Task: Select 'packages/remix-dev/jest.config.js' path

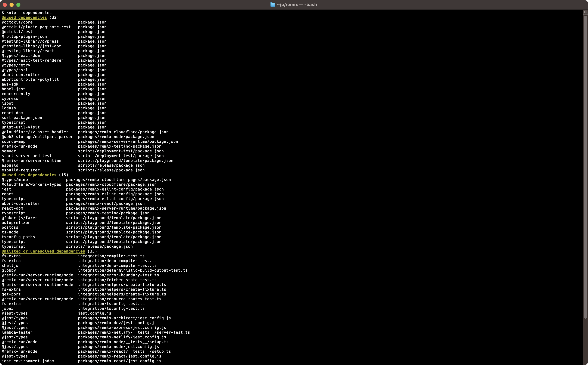Action: point(117,323)
